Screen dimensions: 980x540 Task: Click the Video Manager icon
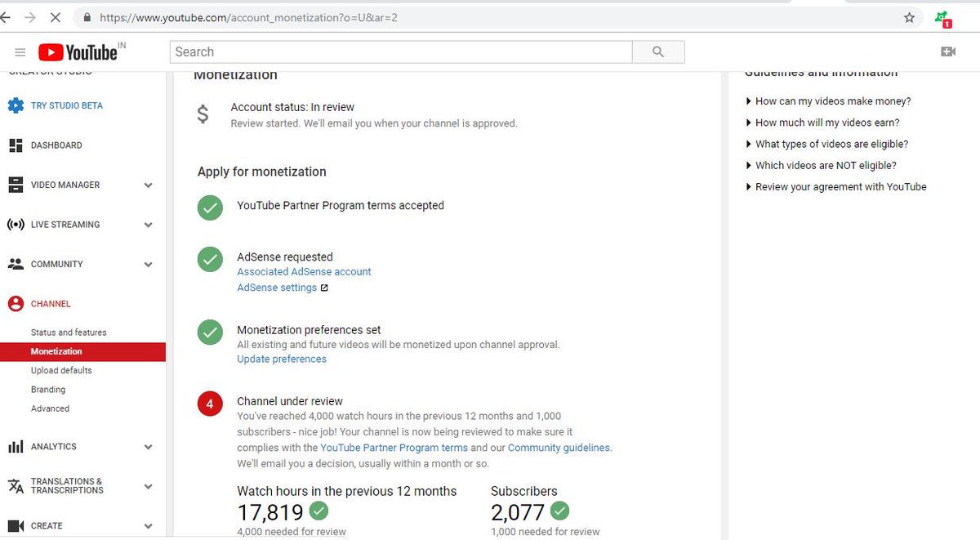click(16, 185)
